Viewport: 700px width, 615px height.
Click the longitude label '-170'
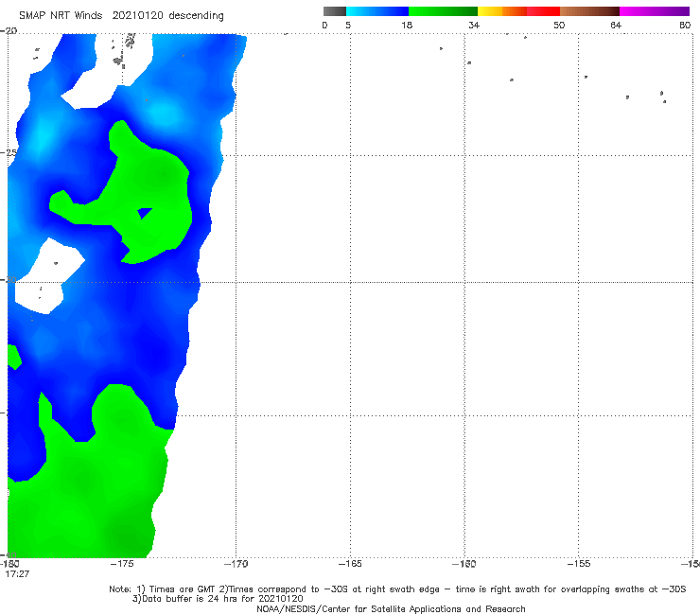[x=236, y=564]
